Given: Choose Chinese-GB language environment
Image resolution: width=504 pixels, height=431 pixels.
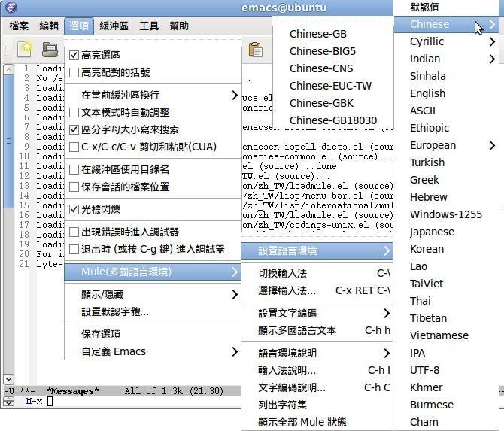Looking at the screenshot, I should pos(333,34).
